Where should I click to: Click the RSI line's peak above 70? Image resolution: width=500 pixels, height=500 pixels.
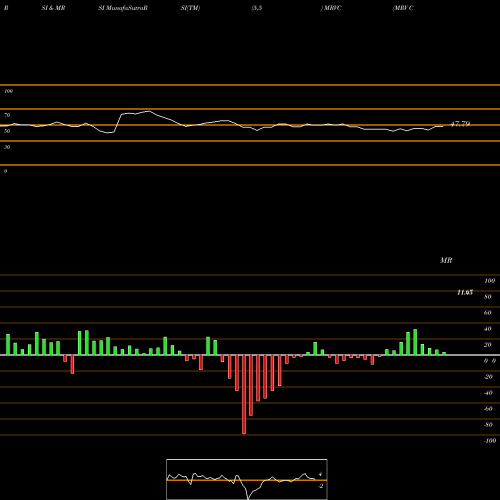tap(148, 111)
